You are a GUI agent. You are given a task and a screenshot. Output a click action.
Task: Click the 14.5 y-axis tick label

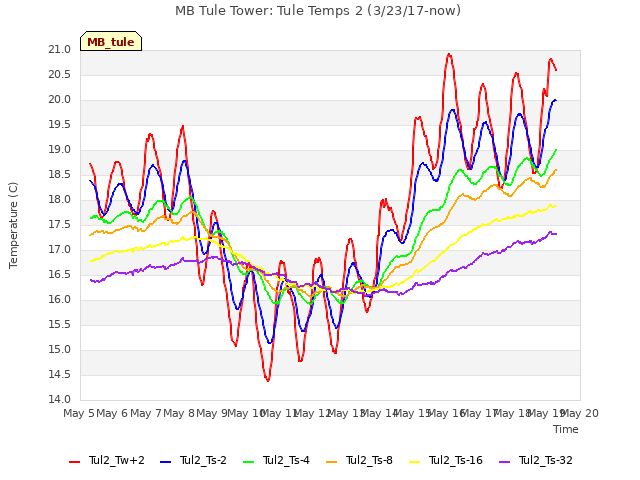point(60,374)
